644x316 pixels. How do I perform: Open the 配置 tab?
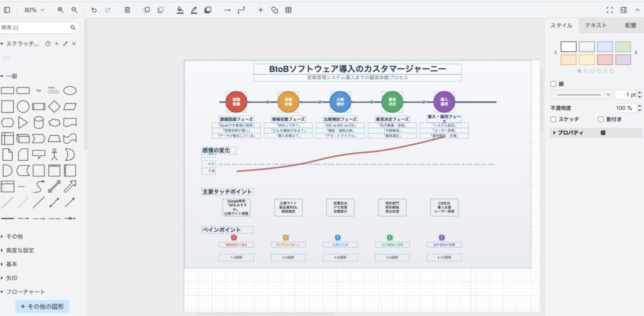click(x=630, y=26)
